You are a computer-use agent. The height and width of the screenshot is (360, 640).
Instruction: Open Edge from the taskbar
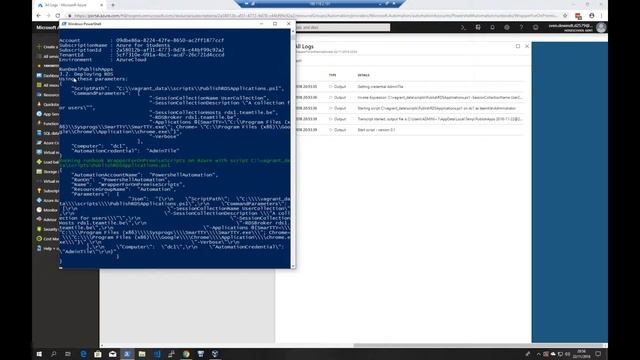click(83, 354)
